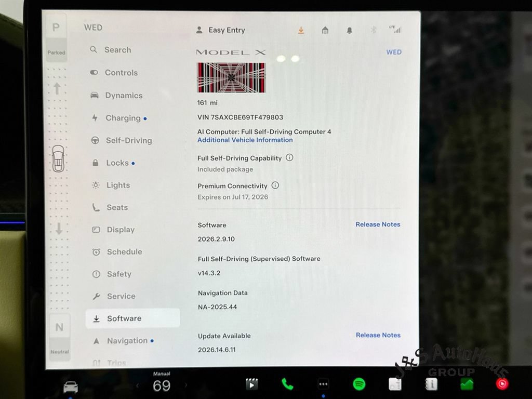Tap the red pattern vehicle thumbnail

pos(231,78)
